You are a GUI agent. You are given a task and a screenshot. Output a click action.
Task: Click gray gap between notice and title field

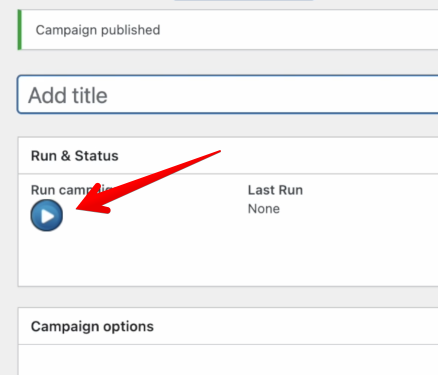point(228,62)
